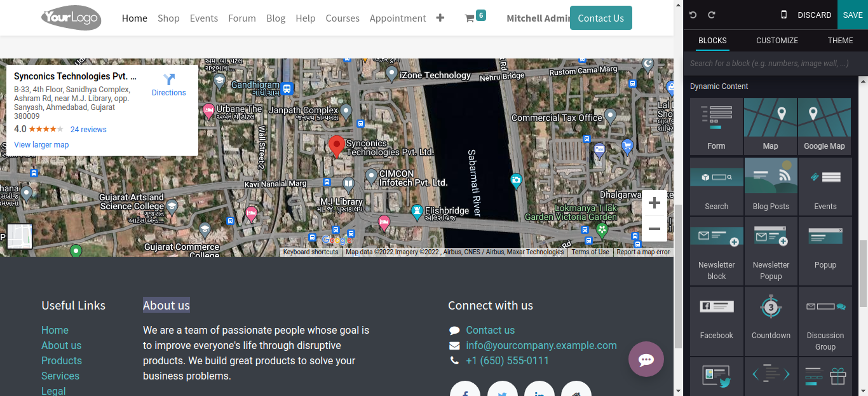Save the website edits
Viewport: 868px width, 396px height.
[853, 15]
